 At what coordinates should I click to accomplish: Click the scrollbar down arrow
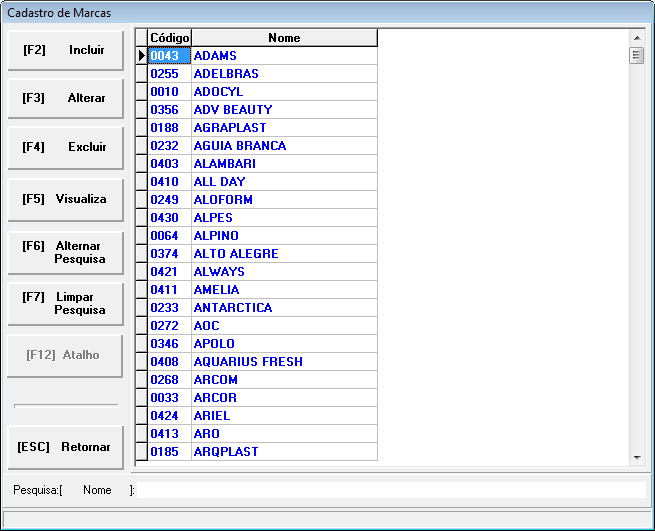(x=637, y=457)
